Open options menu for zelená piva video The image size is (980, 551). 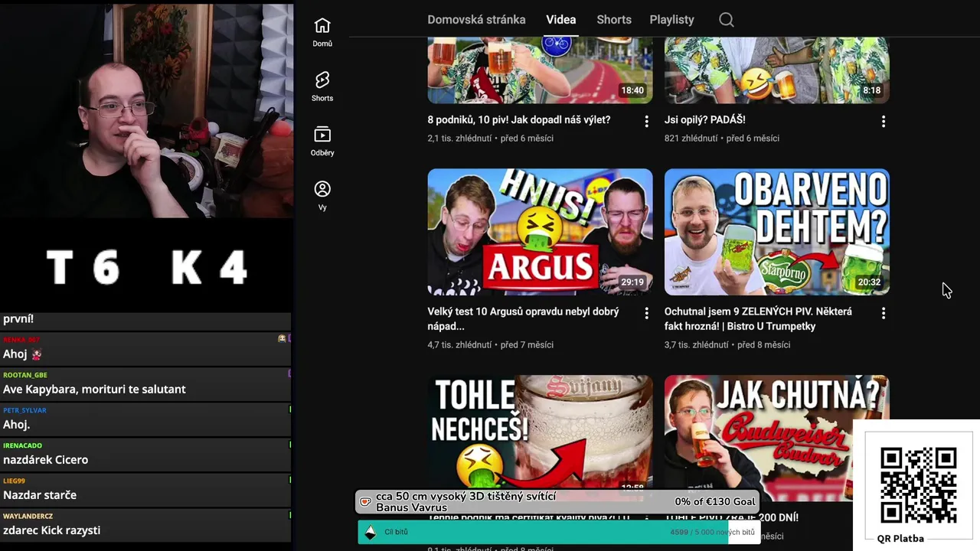pos(884,313)
